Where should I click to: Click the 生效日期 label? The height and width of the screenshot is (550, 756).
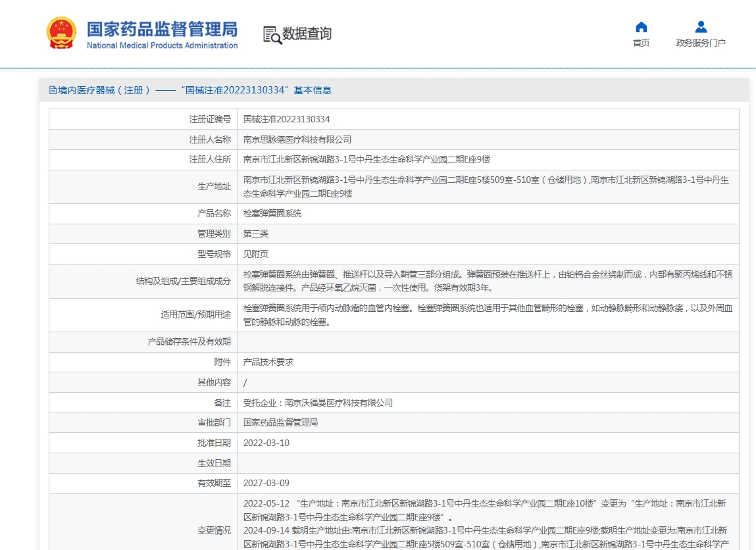[x=214, y=463]
